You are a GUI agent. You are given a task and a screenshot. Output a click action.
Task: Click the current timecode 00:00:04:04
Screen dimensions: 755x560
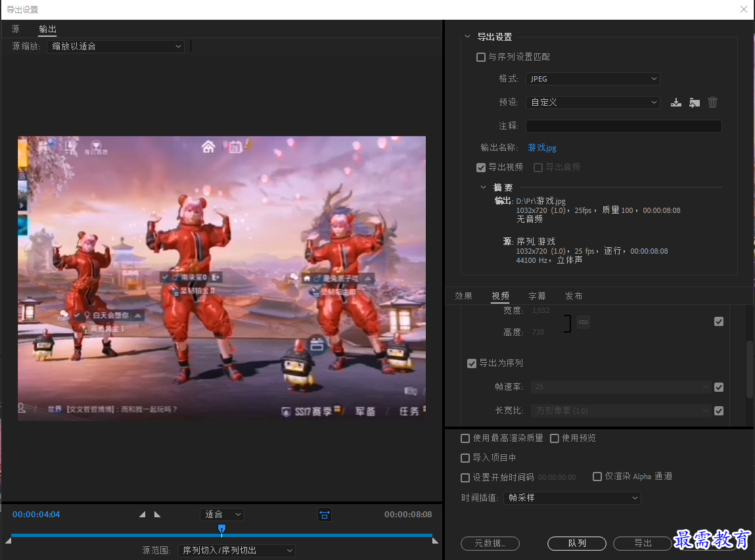[x=36, y=514]
